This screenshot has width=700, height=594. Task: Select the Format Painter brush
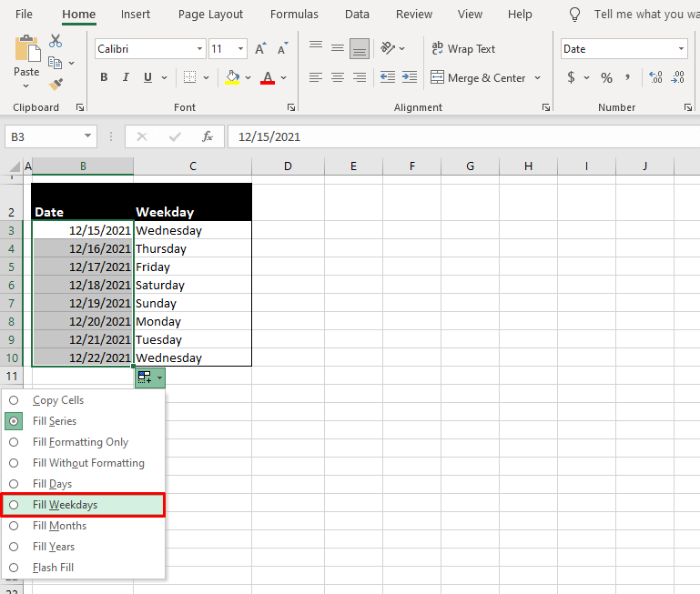[56, 84]
